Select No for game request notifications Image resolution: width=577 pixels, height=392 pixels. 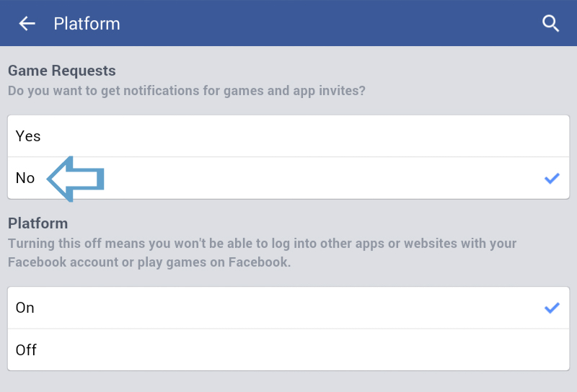pos(288,178)
